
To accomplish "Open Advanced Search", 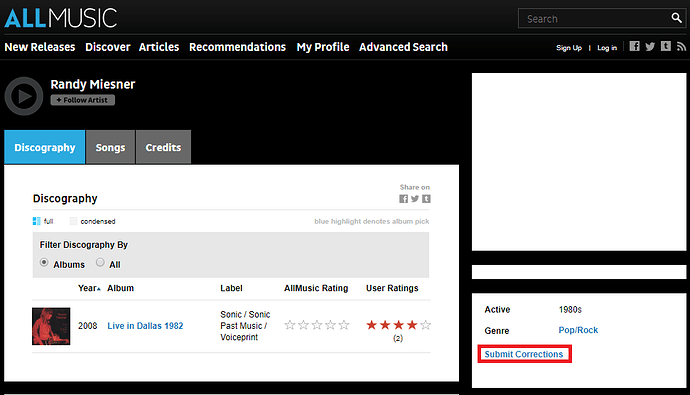I will 403,47.
